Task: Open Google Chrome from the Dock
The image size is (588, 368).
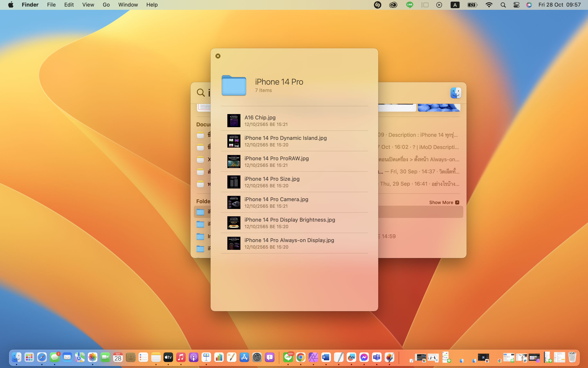Action: (x=301, y=357)
